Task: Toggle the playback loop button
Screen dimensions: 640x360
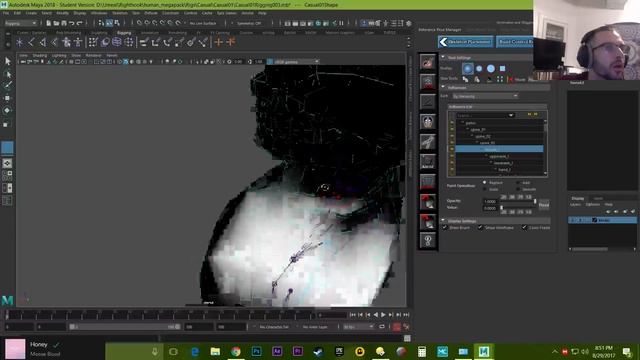Action: coord(382,327)
